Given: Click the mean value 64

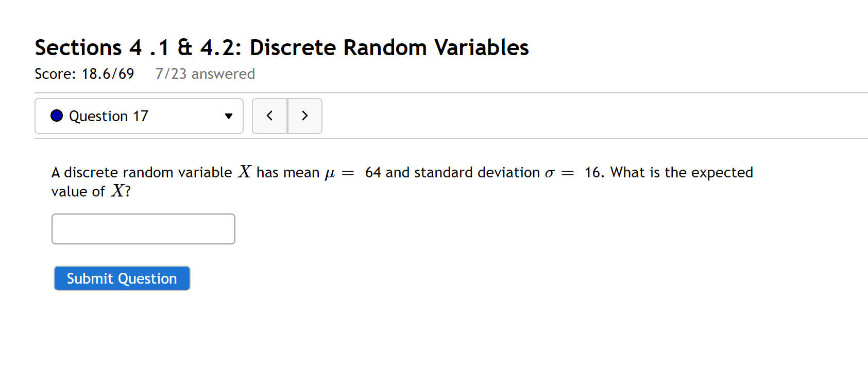Looking at the screenshot, I should coord(373,172).
